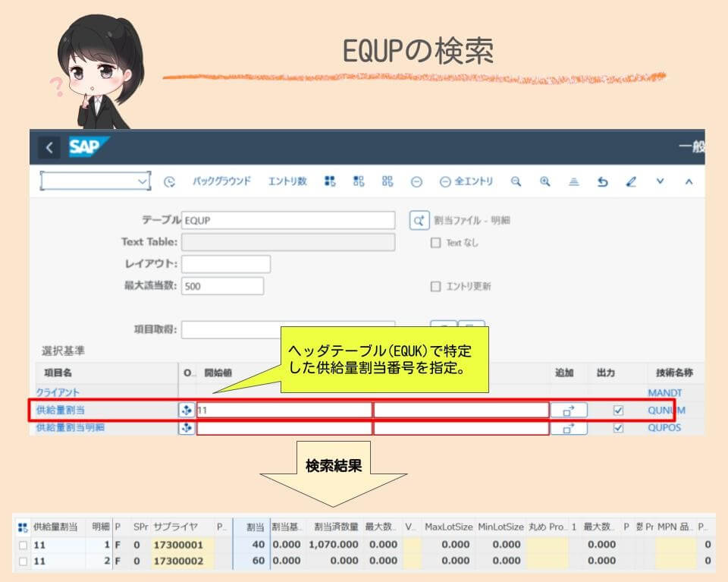Click the first field-selection grid icon in toolbar

(329, 181)
